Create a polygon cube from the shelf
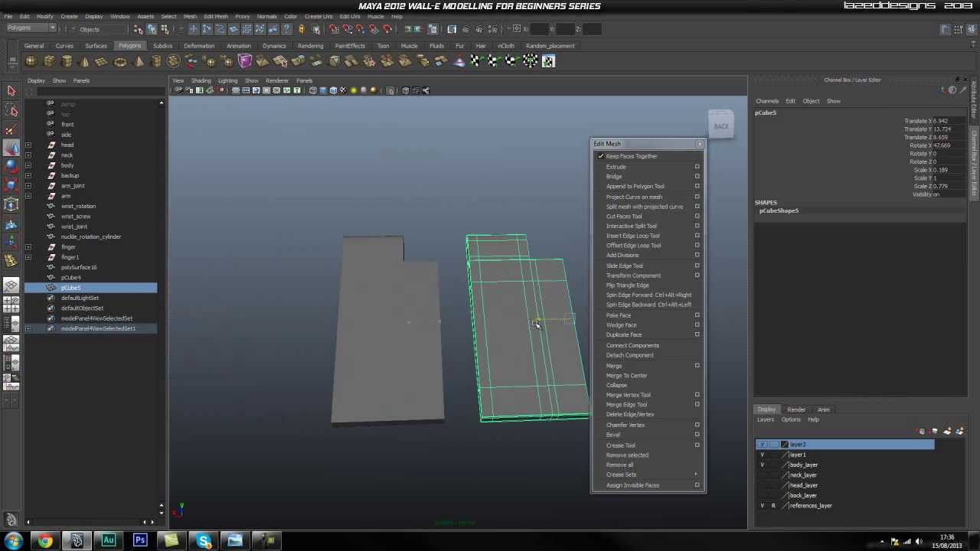980x551 pixels. (x=49, y=61)
